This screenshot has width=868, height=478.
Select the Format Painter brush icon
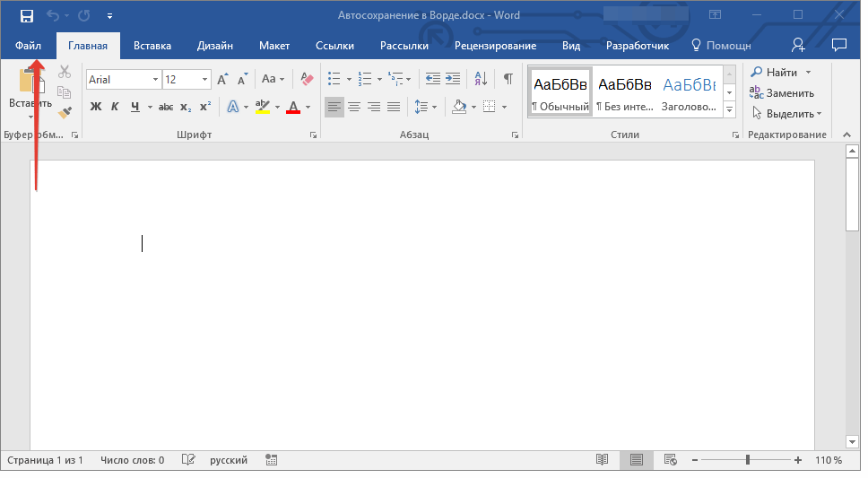pos(65,112)
